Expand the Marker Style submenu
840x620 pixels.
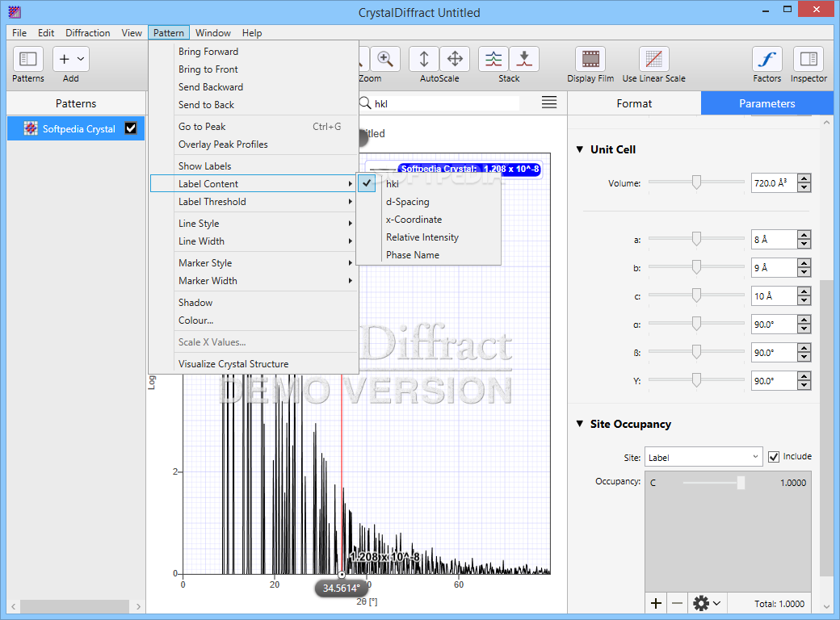click(x=254, y=263)
